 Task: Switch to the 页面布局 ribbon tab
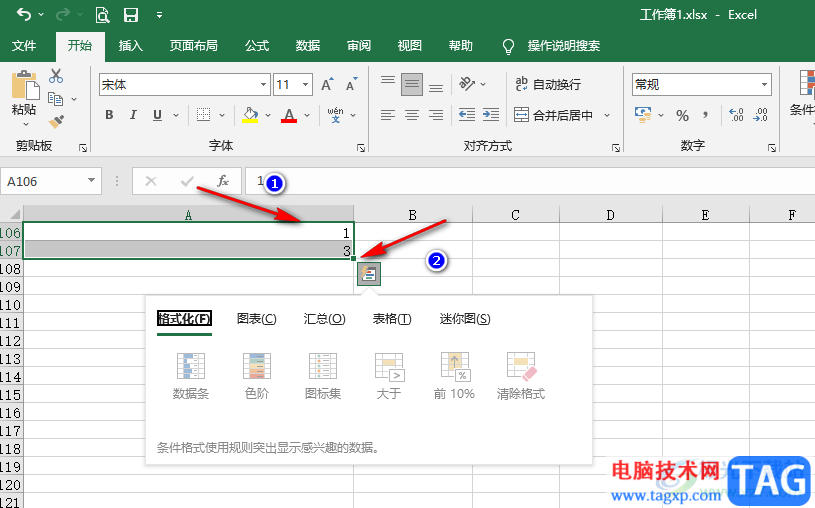[193, 46]
